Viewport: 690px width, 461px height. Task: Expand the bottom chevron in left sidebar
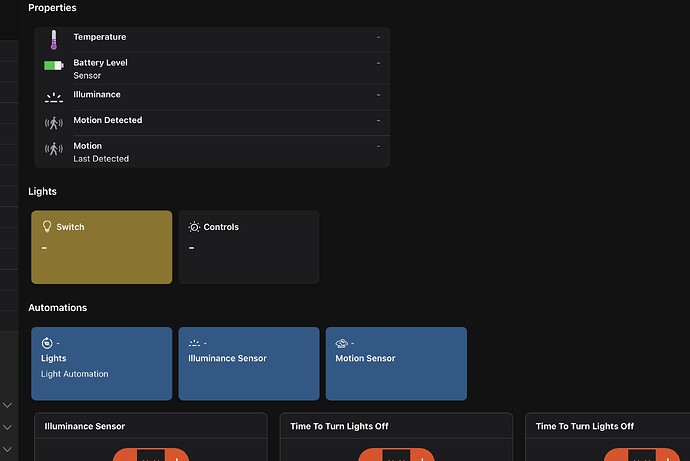(x=7, y=449)
